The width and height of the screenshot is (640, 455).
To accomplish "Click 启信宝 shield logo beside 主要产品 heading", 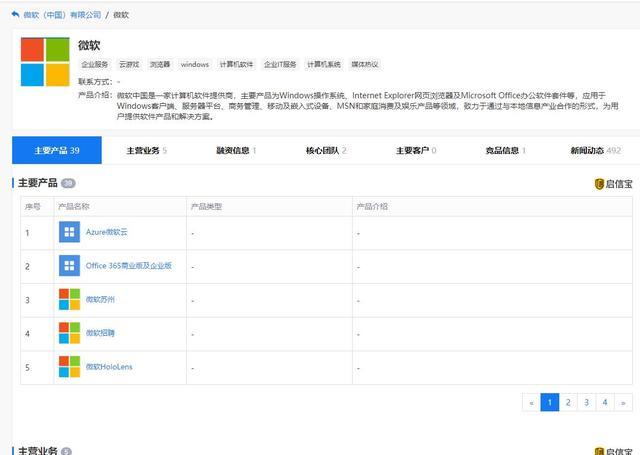I will click(613, 184).
